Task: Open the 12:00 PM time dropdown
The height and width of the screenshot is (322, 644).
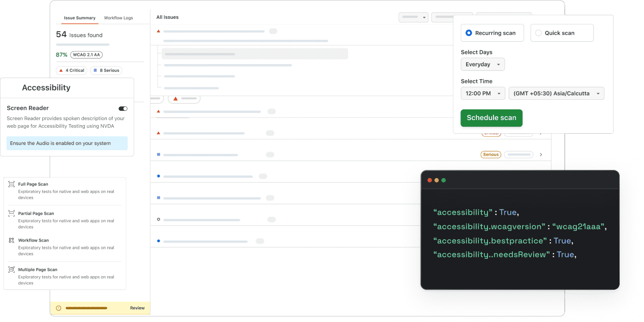Action: click(x=483, y=94)
